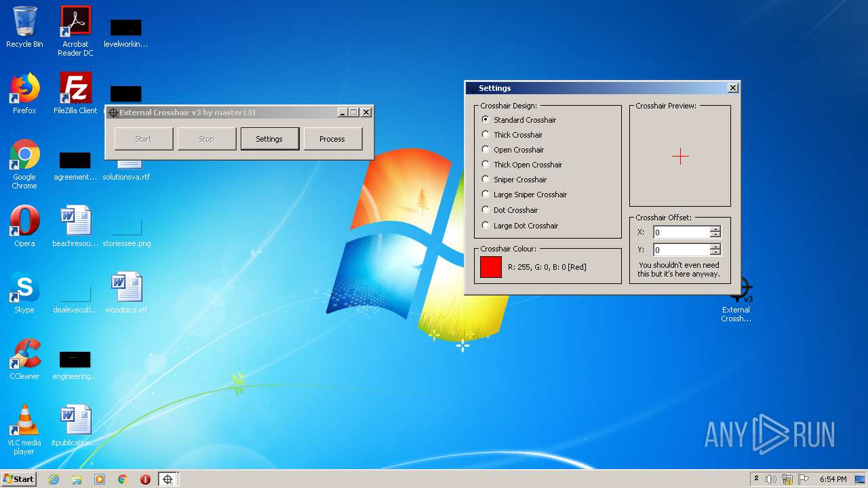
Task: Open the Firefox desktop shortcut
Action: 24,94
